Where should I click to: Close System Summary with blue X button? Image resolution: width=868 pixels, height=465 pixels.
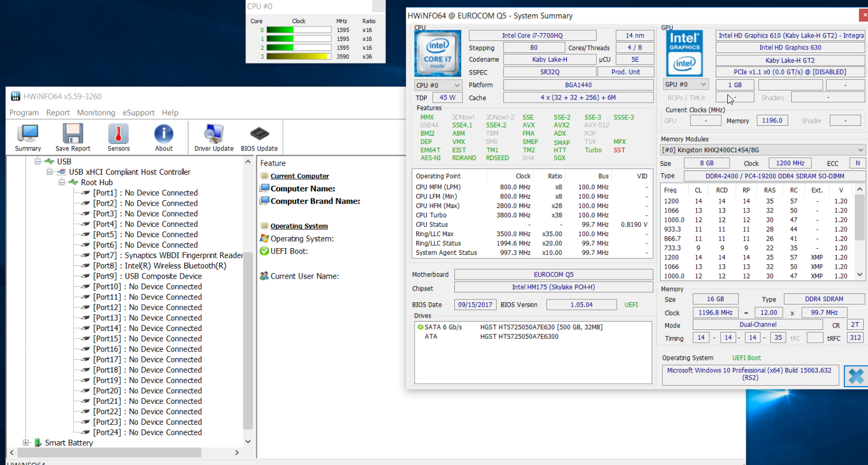click(856, 376)
